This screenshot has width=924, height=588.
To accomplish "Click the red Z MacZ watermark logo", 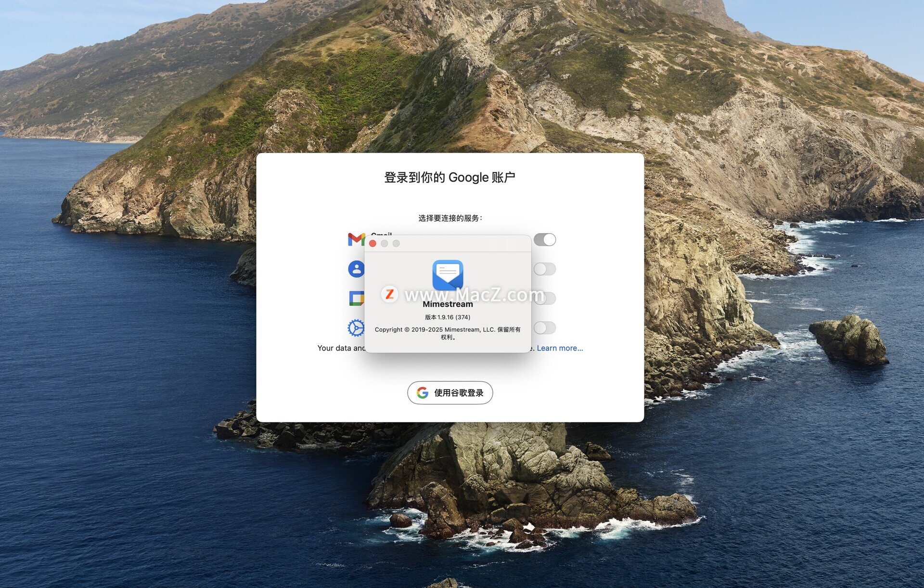I will pyautogui.click(x=390, y=294).
